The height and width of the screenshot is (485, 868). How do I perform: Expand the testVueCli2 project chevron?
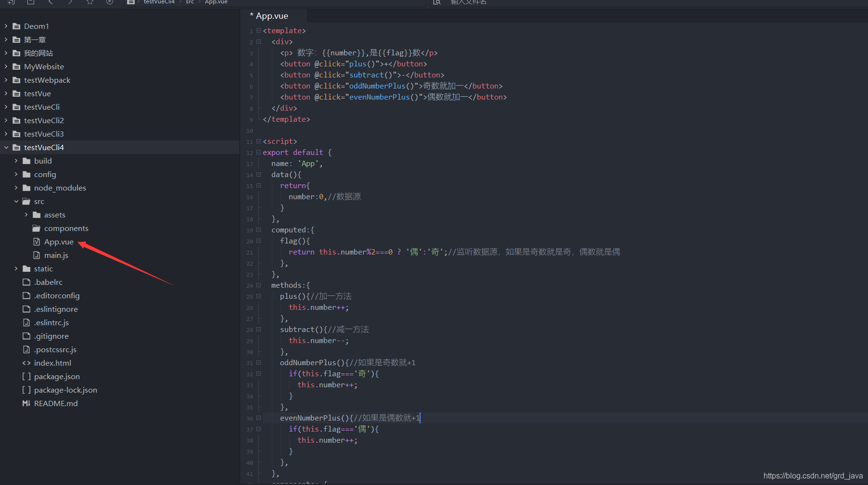(x=6, y=120)
